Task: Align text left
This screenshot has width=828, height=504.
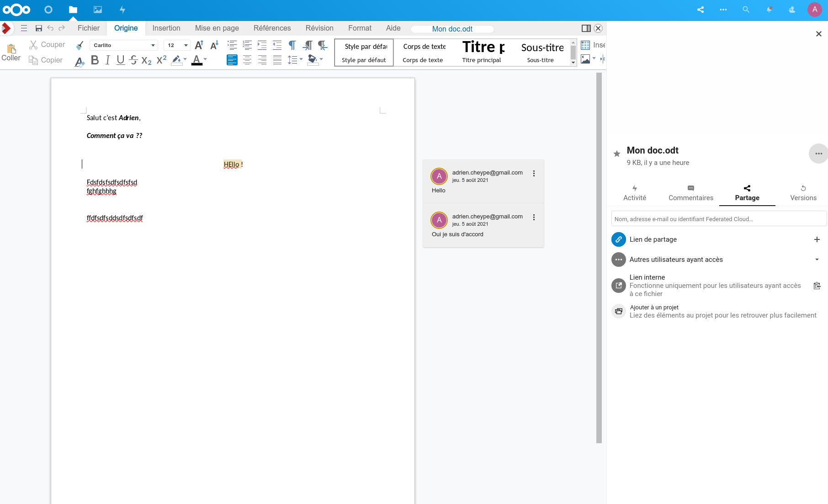Action: click(x=232, y=60)
